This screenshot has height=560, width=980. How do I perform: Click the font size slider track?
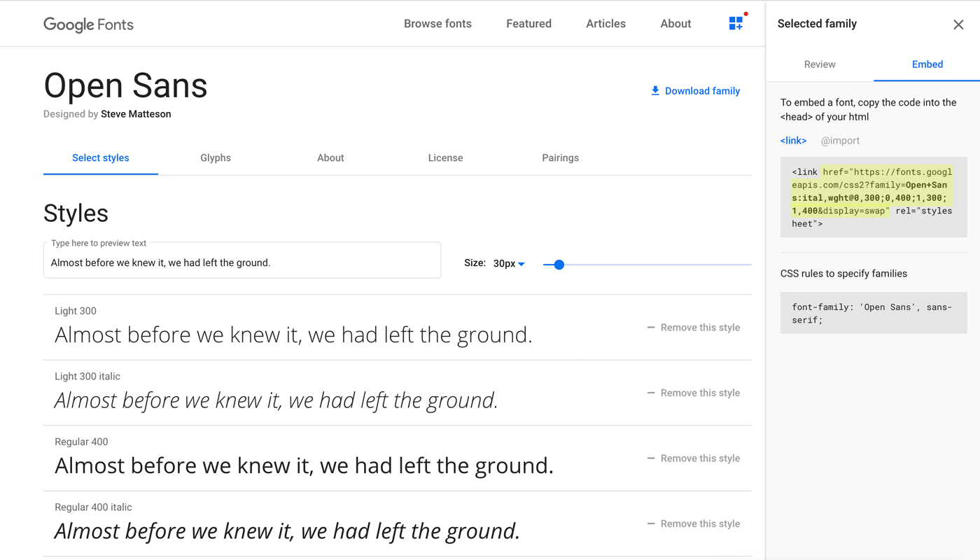tap(647, 265)
